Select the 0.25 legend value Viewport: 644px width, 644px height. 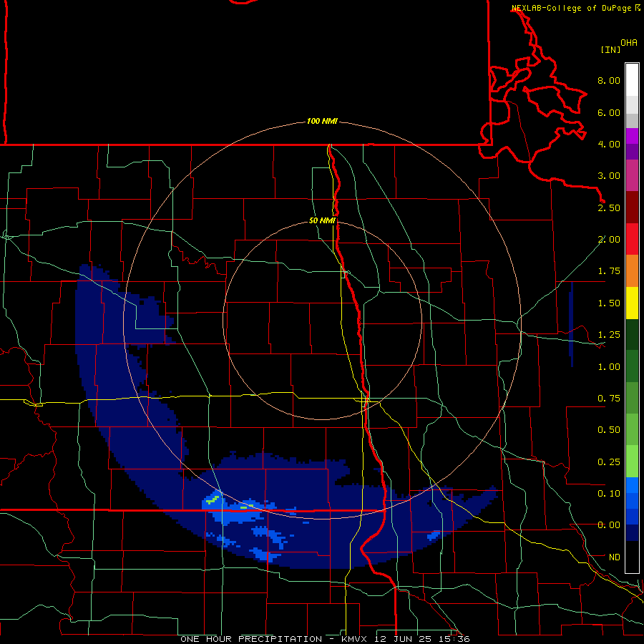point(608,462)
